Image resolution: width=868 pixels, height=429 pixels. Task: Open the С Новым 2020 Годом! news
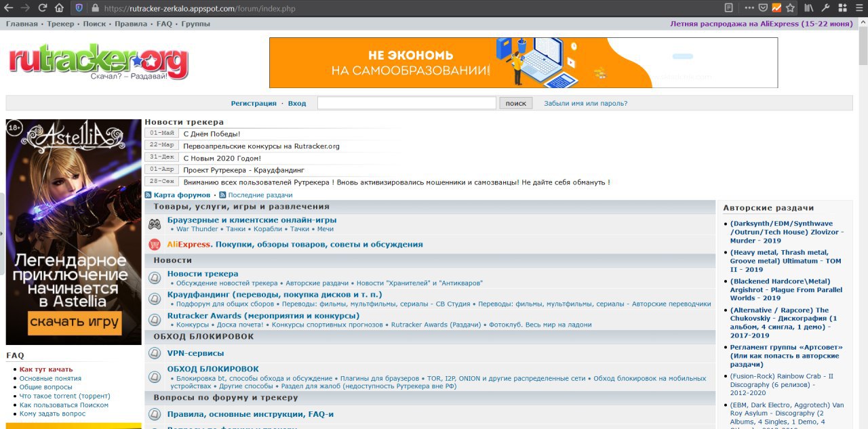(x=222, y=158)
